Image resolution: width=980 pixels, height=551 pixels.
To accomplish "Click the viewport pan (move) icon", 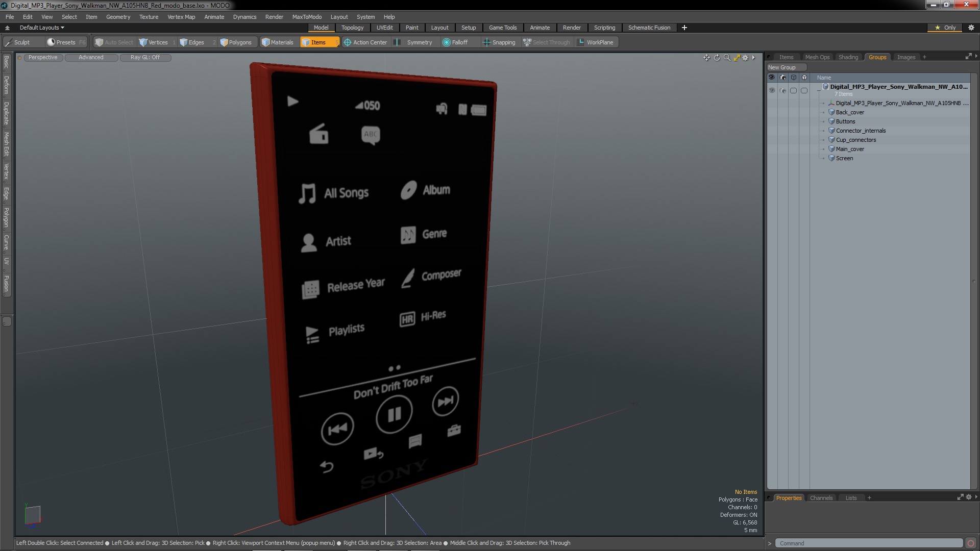I will click(706, 58).
